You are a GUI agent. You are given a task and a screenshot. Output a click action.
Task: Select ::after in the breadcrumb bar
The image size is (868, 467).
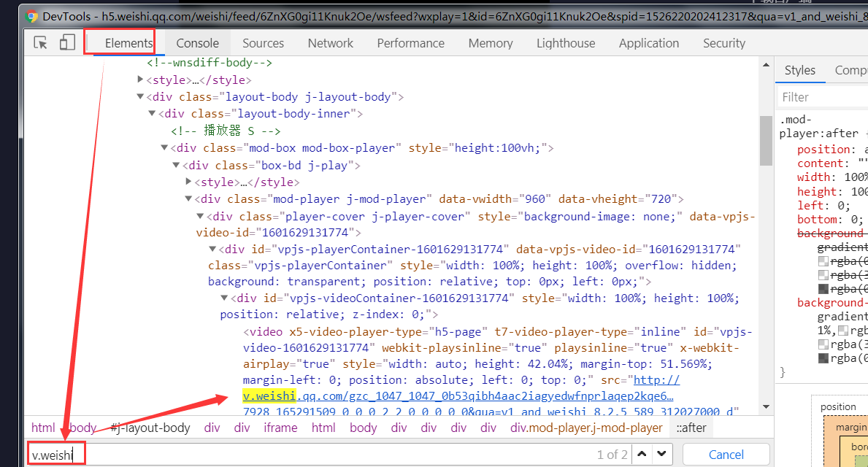pos(691,428)
